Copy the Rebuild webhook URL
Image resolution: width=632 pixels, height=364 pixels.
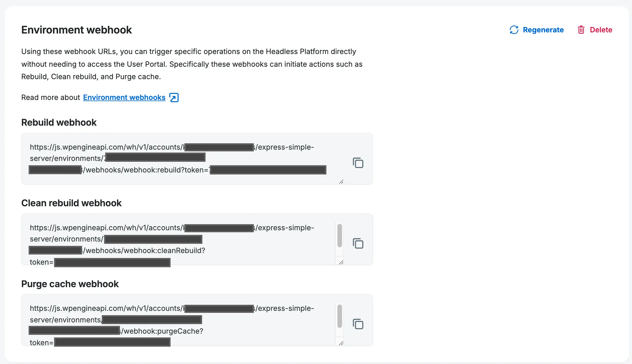[x=358, y=163]
